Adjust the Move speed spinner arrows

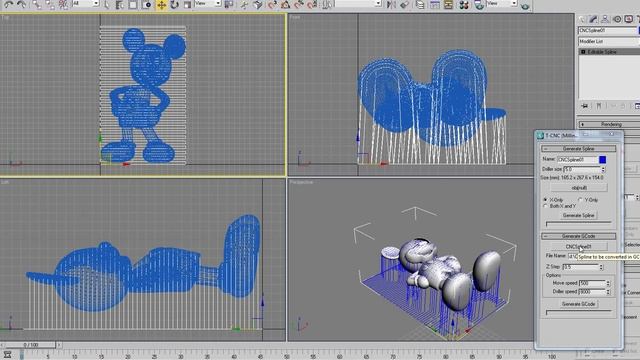[608, 283]
